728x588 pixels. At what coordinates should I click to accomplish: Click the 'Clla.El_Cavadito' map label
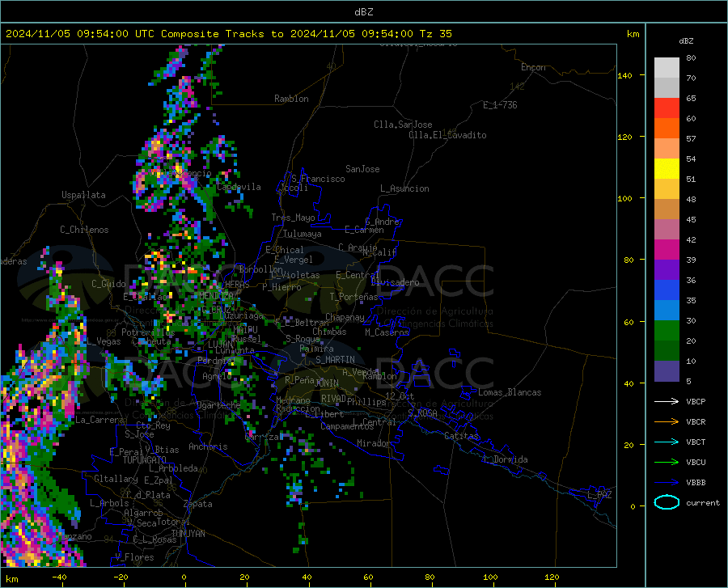(x=447, y=135)
